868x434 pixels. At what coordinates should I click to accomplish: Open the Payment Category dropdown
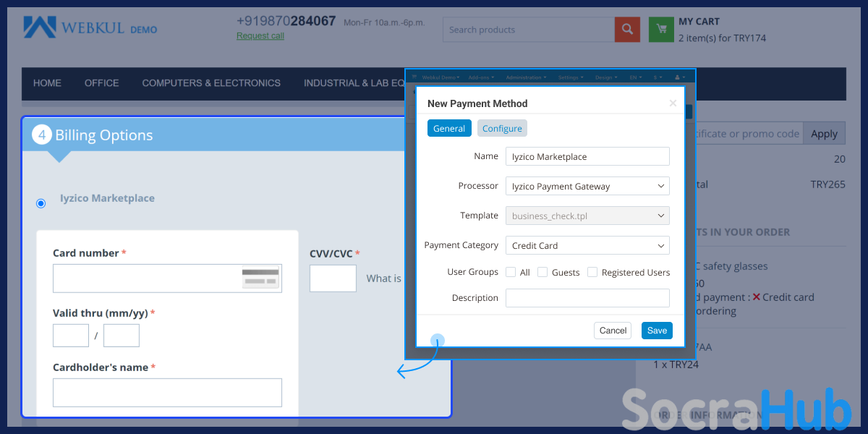pyautogui.click(x=587, y=245)
